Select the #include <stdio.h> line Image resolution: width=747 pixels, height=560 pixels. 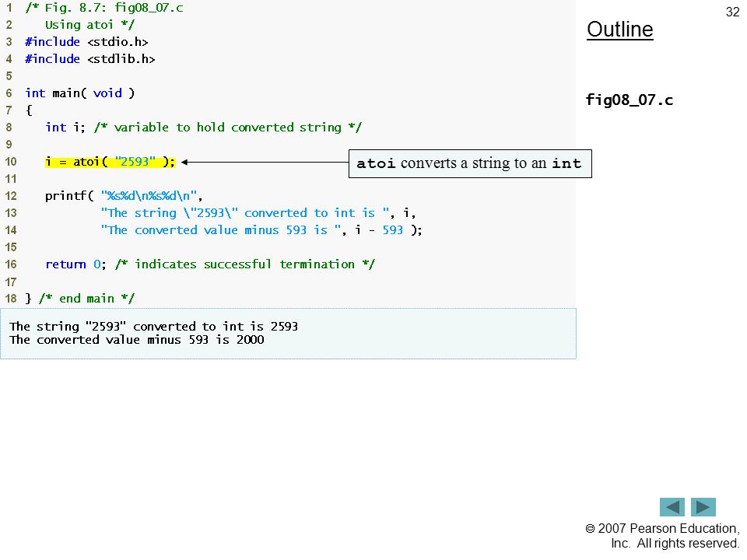(86, 42)
